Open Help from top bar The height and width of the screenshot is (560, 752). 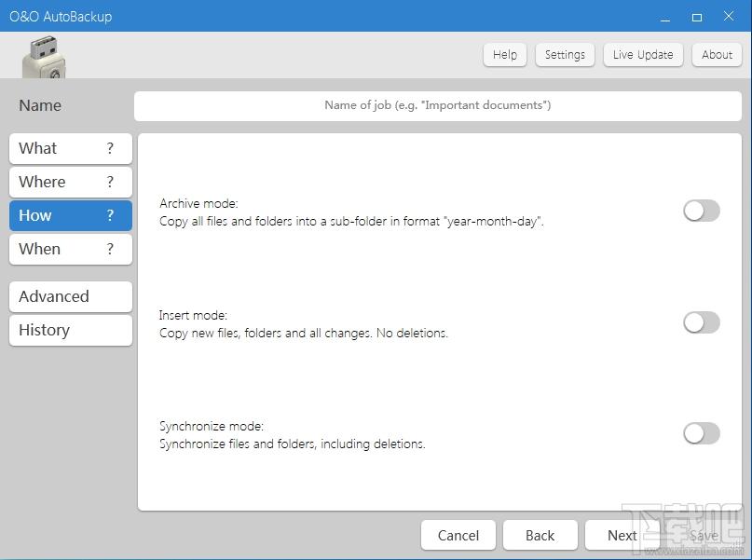click(x=505, y=55)
